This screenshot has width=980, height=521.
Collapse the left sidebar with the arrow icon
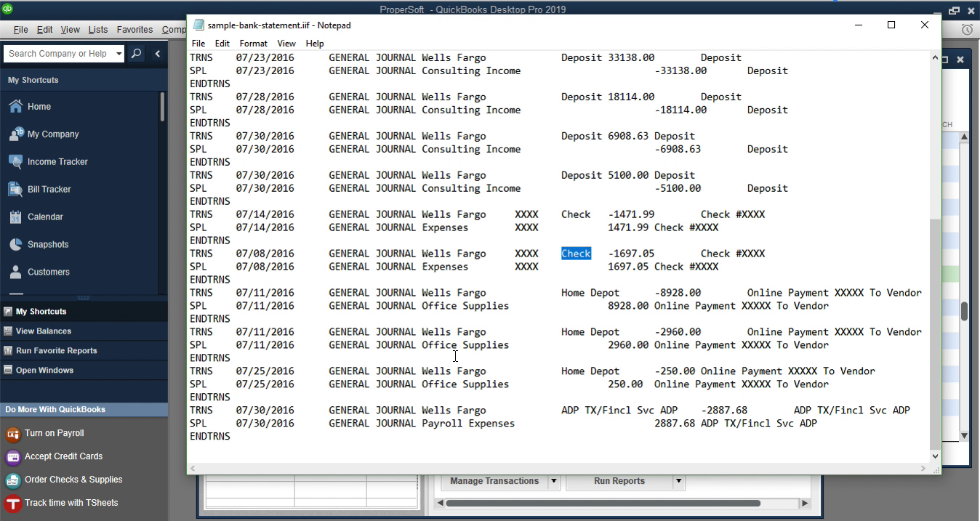[x=157, y=54]
